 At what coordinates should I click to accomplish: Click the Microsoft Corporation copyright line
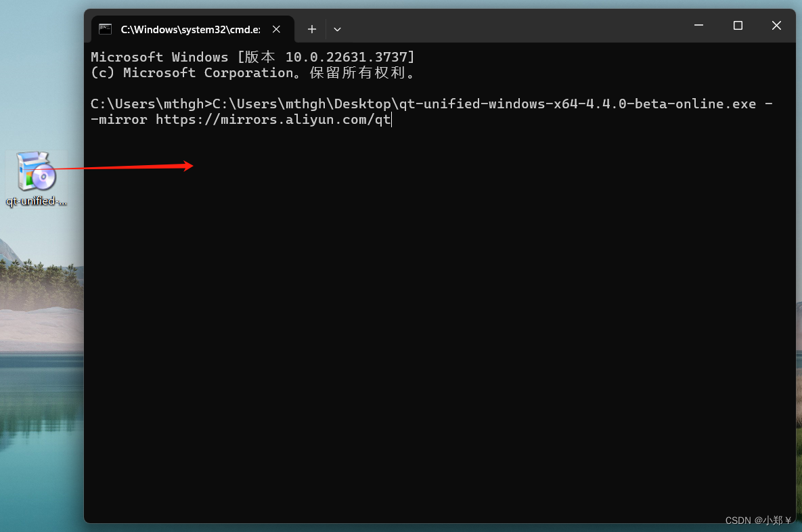[252, 72]
